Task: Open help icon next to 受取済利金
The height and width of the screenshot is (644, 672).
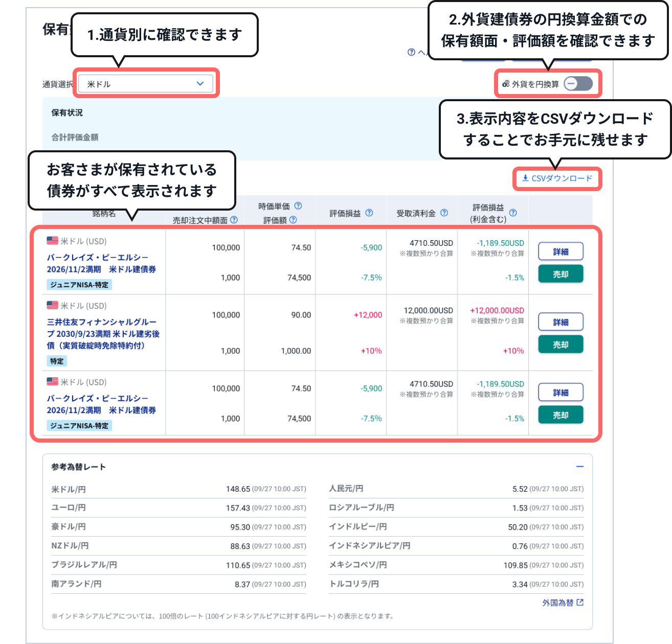Action: (x=444, y=213)
